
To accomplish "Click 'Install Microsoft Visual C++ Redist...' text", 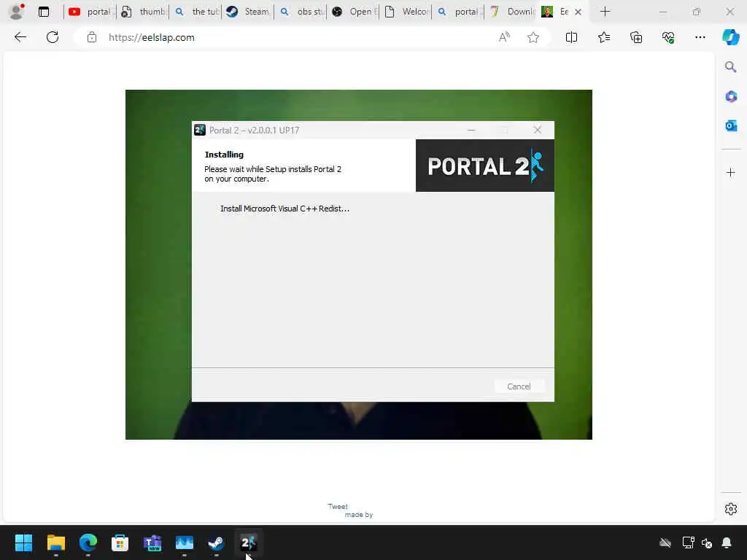I will coord(285,209).
